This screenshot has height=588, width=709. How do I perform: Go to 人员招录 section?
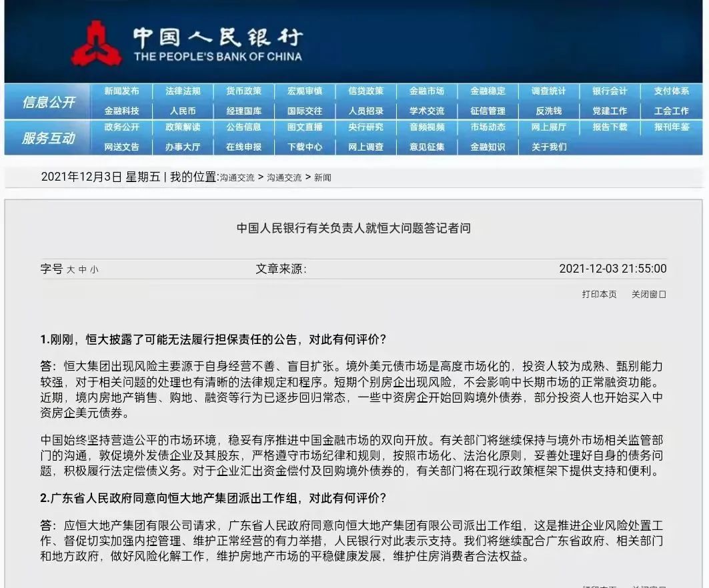click(366, 111)
